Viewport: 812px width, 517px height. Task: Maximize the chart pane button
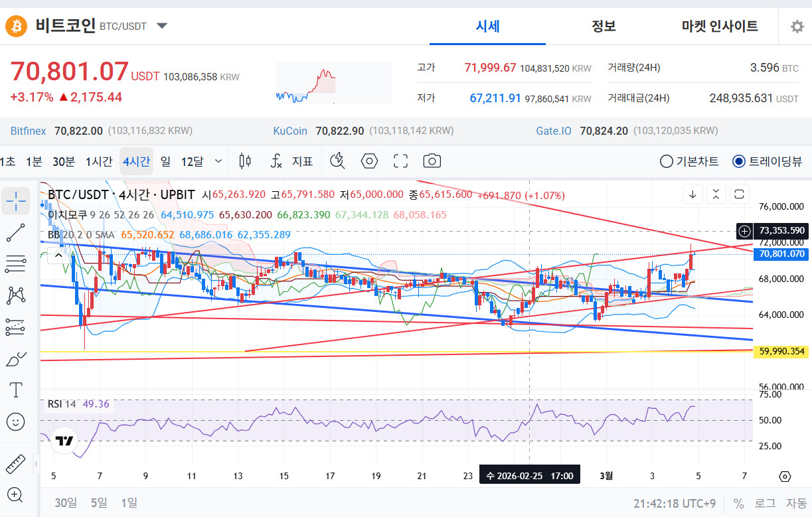[739, 194]
